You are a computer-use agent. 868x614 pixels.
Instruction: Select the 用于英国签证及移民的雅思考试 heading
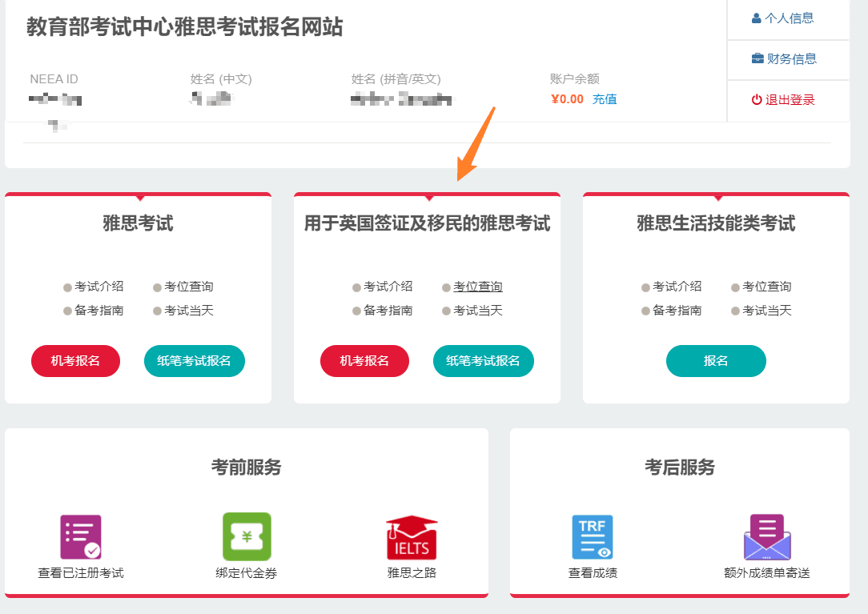(427, 223)
